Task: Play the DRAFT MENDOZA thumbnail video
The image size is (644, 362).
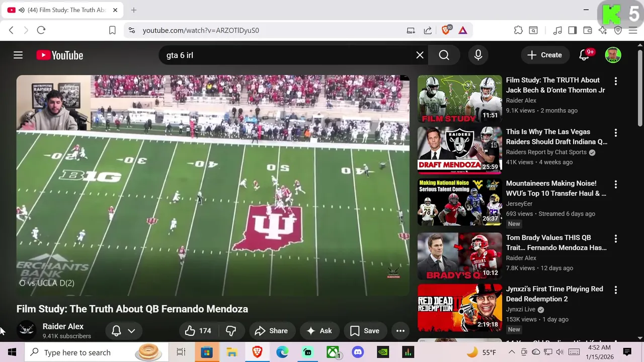Action: [x=460, y=150]
